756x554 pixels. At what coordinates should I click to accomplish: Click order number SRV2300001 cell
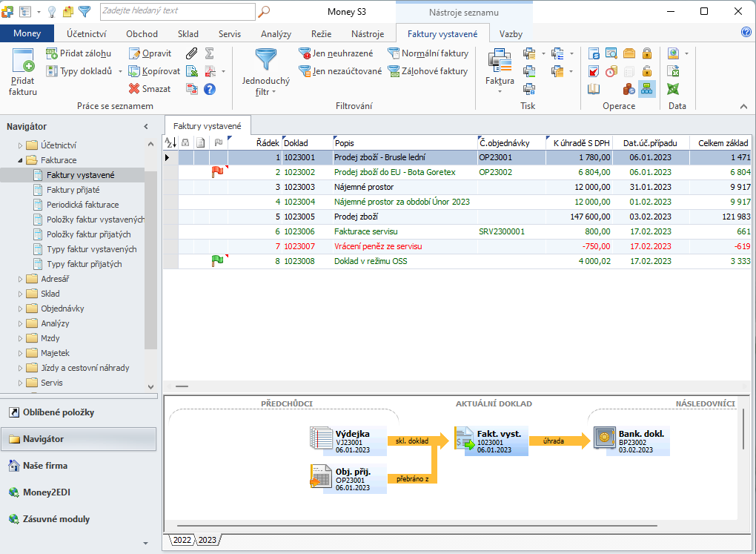pyautogui.click(x=511, y=231)
